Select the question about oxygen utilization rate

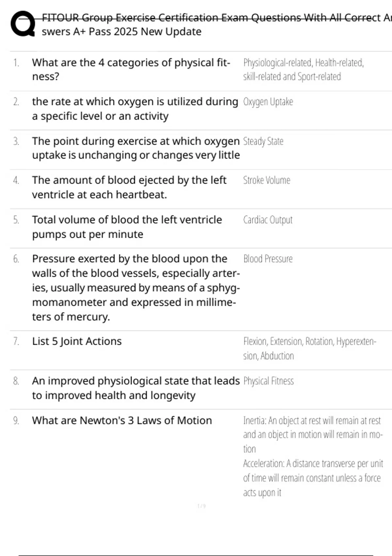[x=135, y=109]
